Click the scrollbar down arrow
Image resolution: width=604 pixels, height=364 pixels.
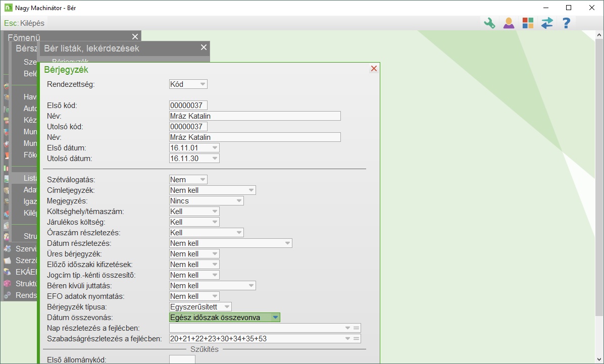pyautogui.click(x=599, y=360)
